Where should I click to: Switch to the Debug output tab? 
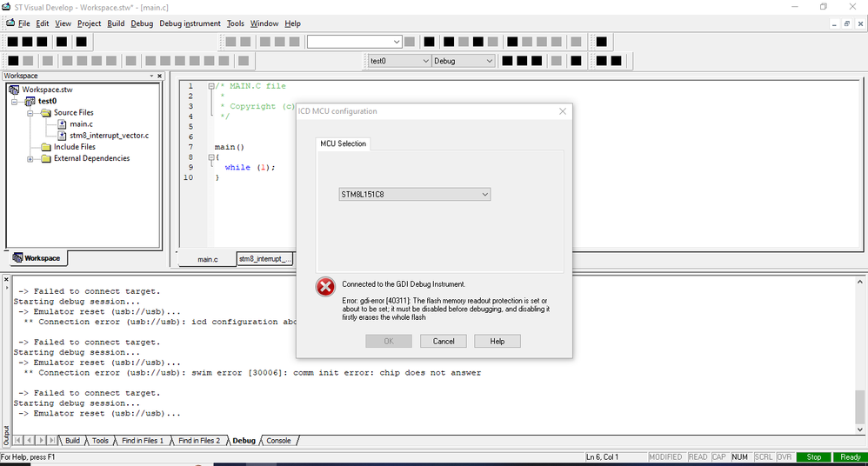click(244, 441)
